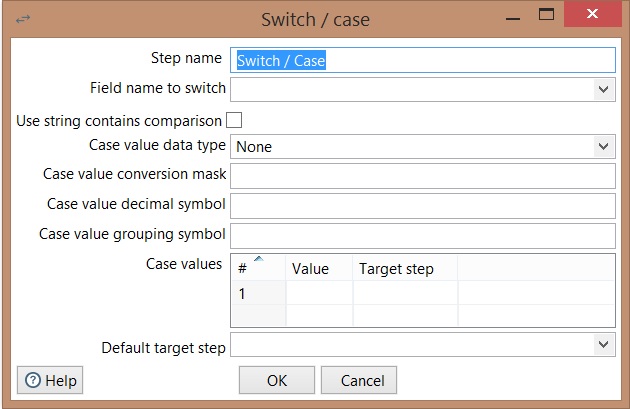This screenshot has width=630, height=409.
Task: Open the Case value data type dropdown
Action: (x=603, y=147)
